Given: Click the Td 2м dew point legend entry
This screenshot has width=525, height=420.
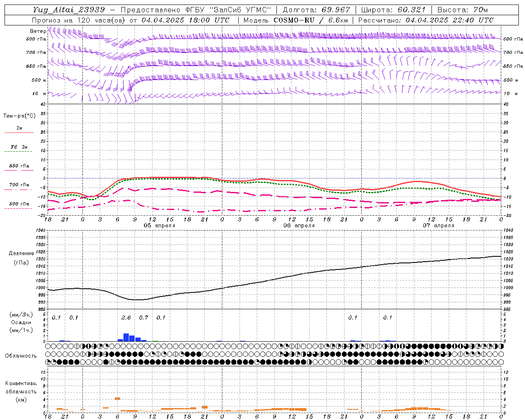Looking at the screenshot, I should [x=19, y=147].
